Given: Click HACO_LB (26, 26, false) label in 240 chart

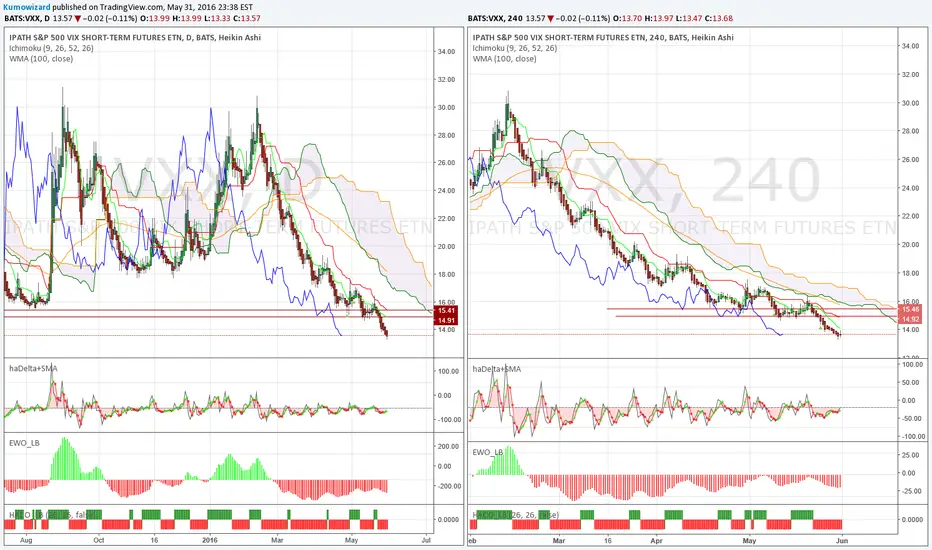Looking at the screenshot, I should 515,514.
